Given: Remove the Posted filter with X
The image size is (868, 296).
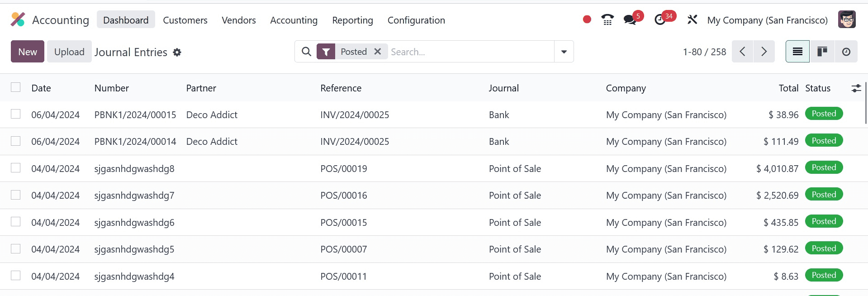Looking at the screenshot, I should tap(378, 52).
